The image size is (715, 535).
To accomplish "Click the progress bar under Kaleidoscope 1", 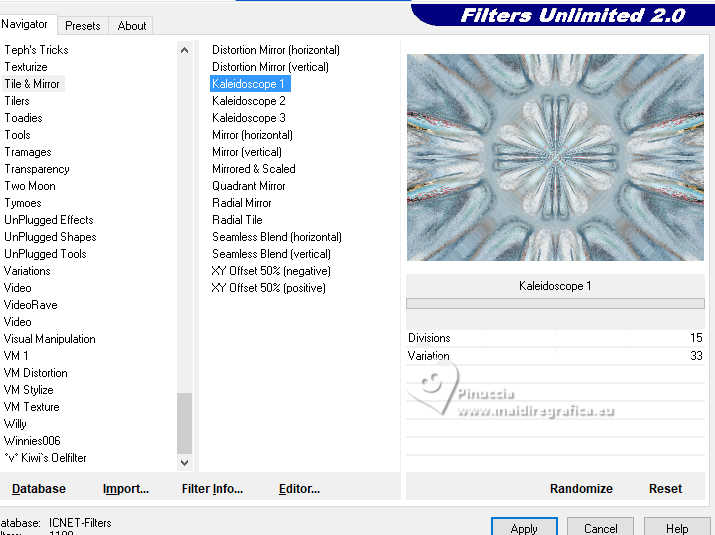I will tap(555, 303).
